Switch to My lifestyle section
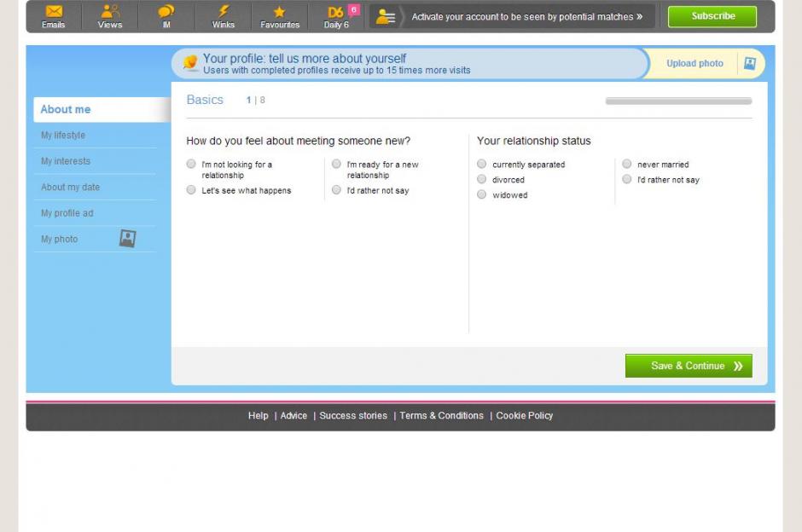This screenshot has height=532, width=802. (x=63, y=136)
